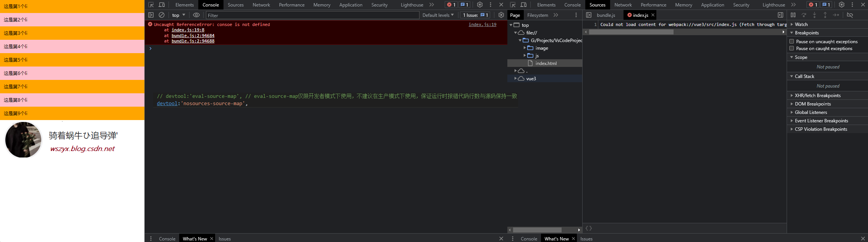868x242 pixels.
Task: Open kebab menu in Console-active DevTools toolbar
Action: [491, 5]
